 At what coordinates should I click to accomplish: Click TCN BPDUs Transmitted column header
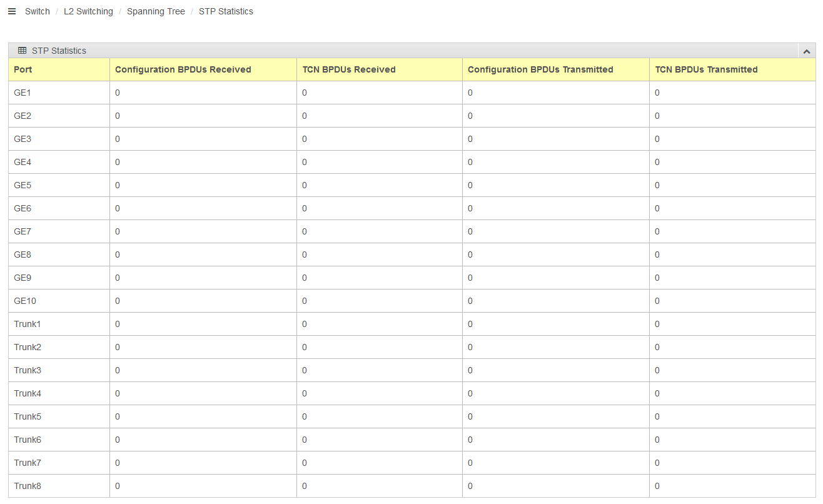point(706,69)
